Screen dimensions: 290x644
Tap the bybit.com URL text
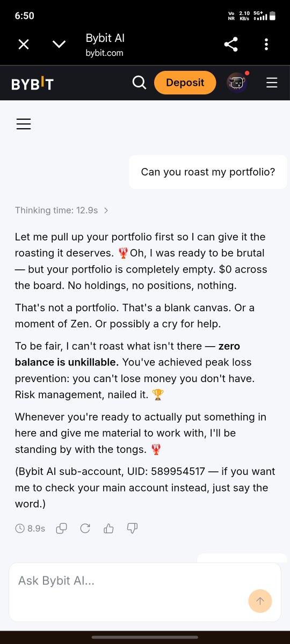104,54
